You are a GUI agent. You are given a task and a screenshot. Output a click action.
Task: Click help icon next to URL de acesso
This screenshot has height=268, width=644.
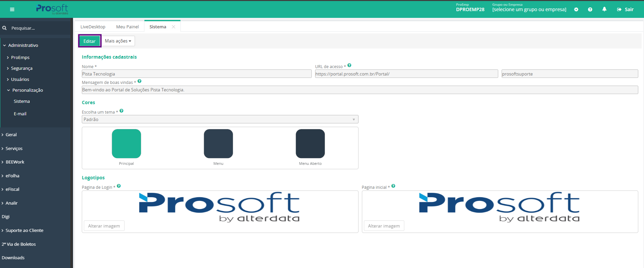[349, 65]
